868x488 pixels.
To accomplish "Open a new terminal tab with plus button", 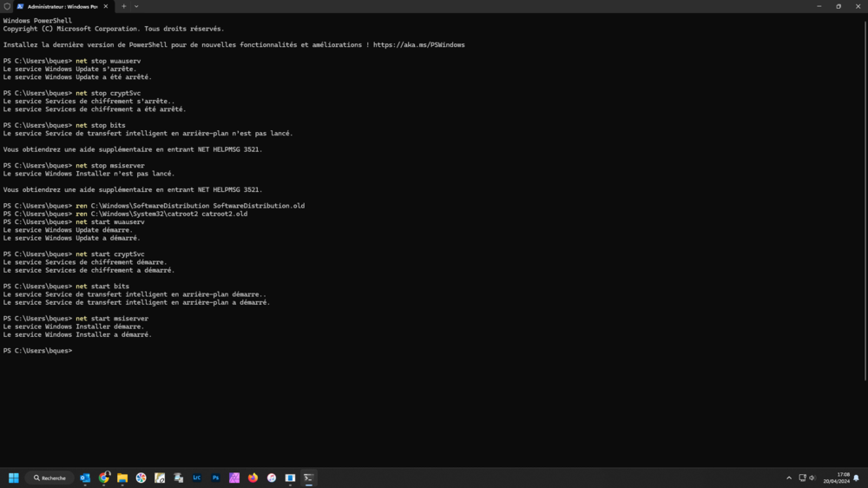I will pos(124,7).
